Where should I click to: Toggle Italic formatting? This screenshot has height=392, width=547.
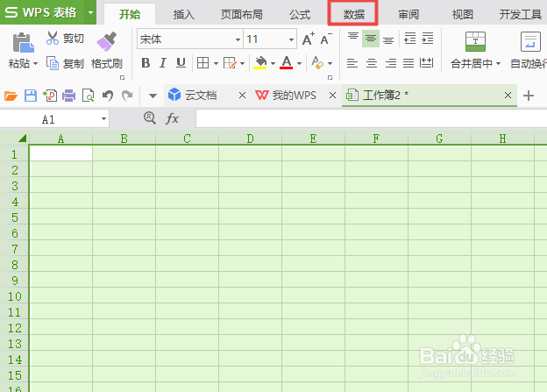(162, 63)
